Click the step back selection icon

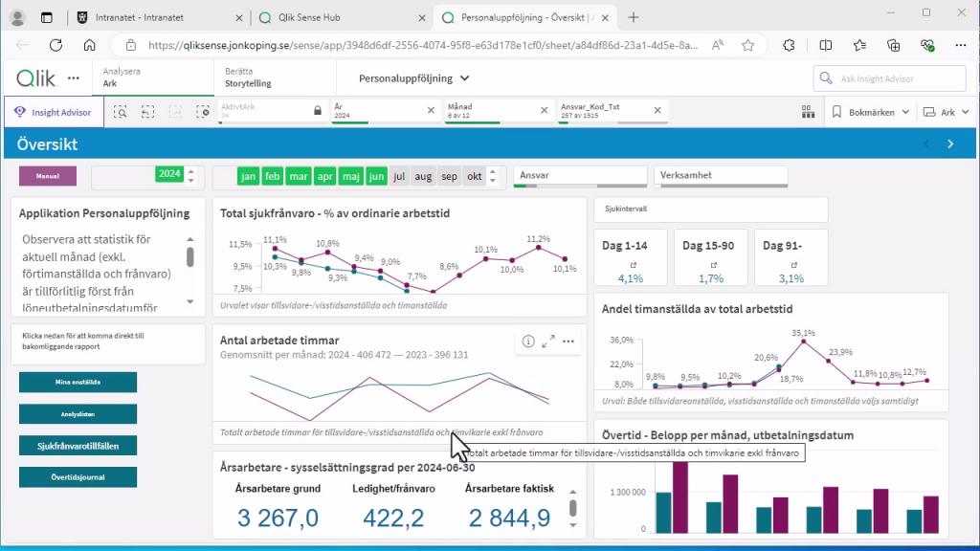point(147,112)
